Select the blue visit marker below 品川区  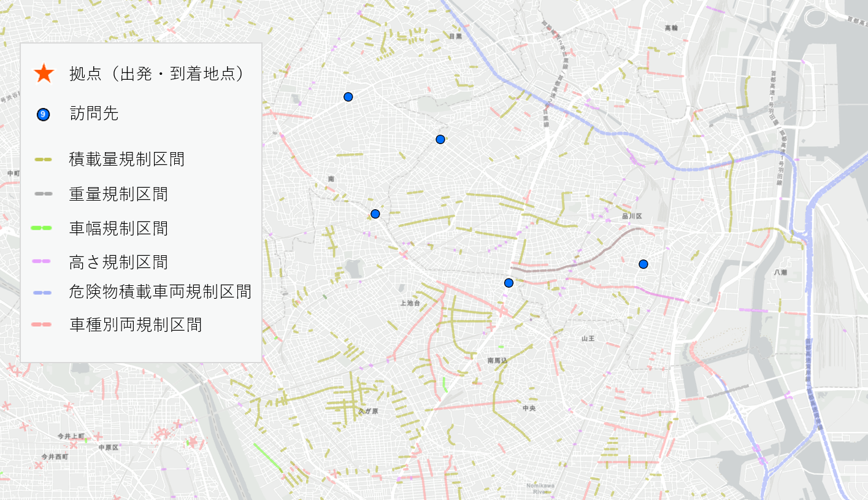643,264
